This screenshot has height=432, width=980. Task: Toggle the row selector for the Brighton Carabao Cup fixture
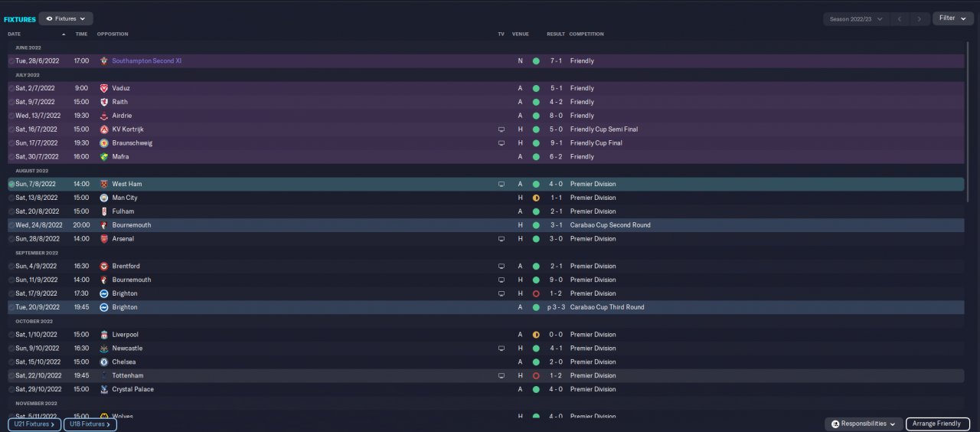[11, 307]
